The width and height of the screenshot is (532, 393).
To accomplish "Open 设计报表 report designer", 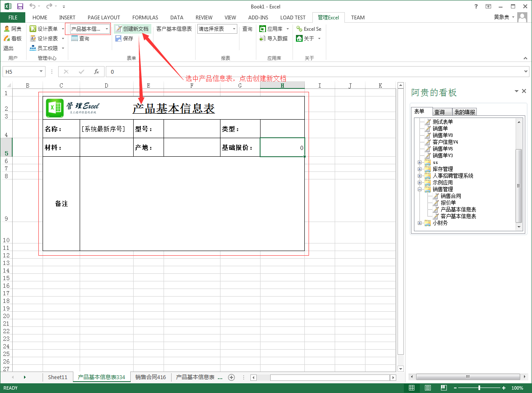I will 47,38.
